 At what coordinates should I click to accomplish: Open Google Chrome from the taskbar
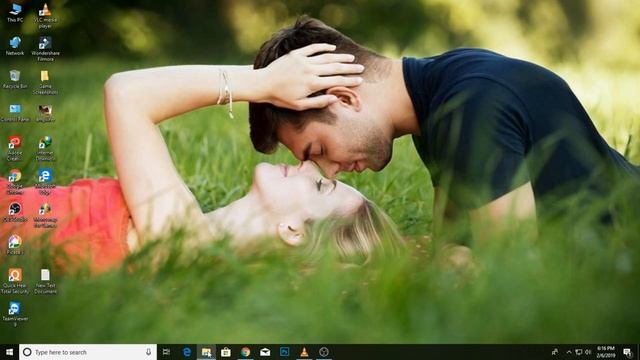[245, 352]
